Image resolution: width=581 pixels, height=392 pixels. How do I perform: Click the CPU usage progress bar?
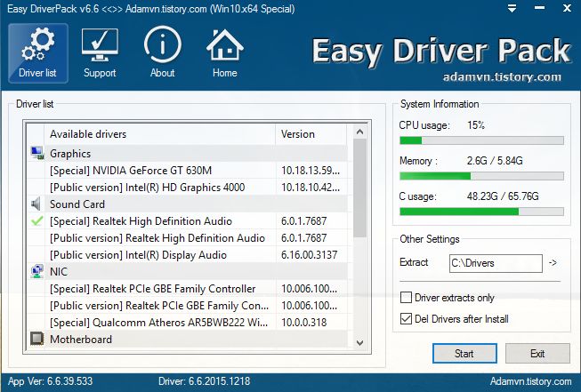coord(481,140)
